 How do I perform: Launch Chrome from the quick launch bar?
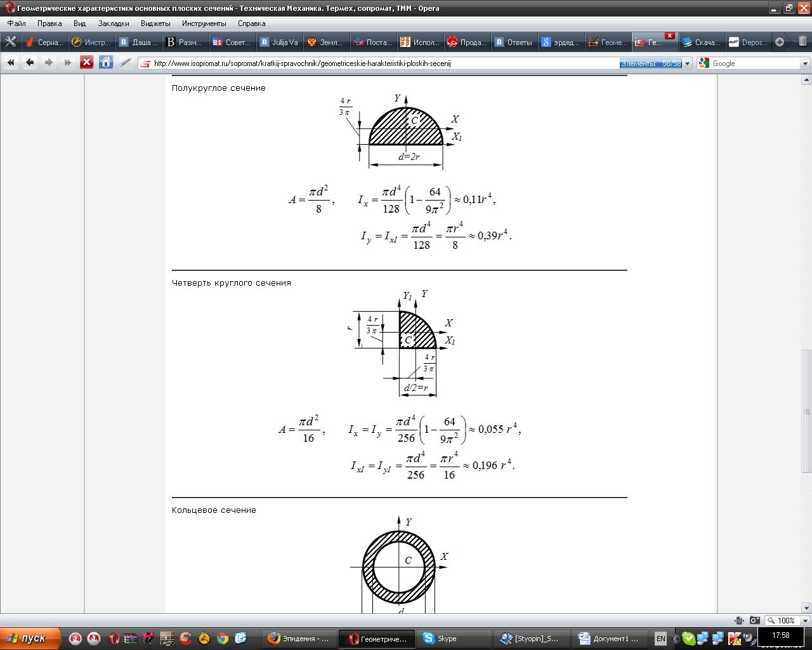[x=222, y=639]
